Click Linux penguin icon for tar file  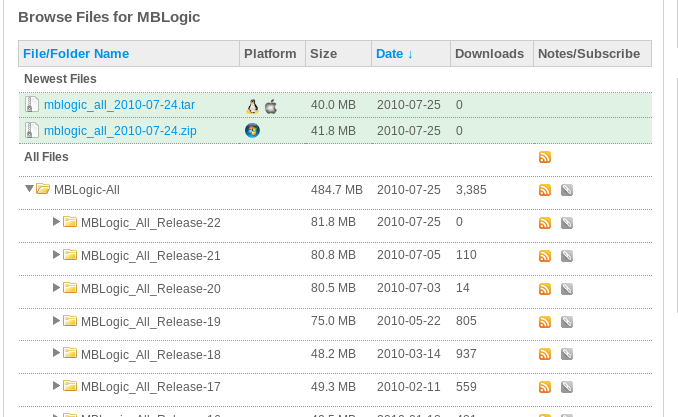point(252,105)
